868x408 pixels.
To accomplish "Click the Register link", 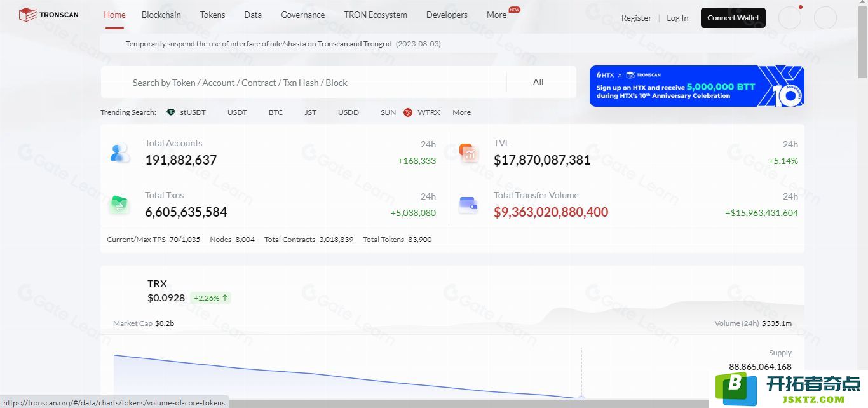I will point(636,18).
